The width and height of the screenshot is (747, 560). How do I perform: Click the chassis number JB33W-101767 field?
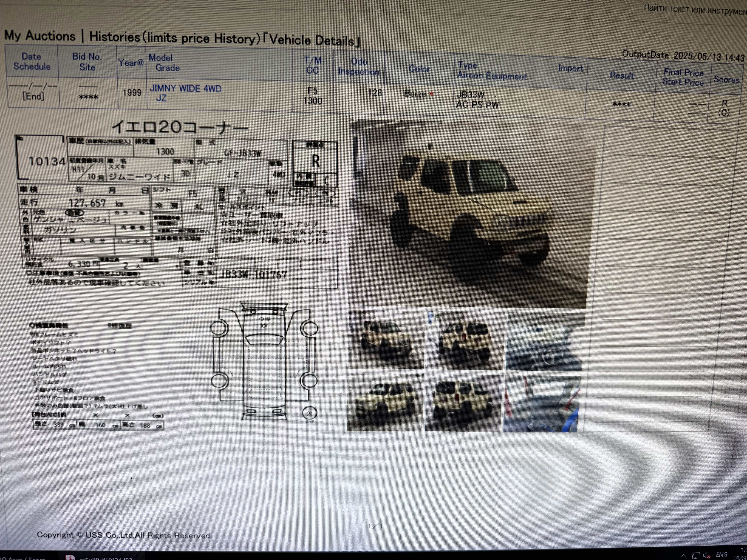pos(253,274)
